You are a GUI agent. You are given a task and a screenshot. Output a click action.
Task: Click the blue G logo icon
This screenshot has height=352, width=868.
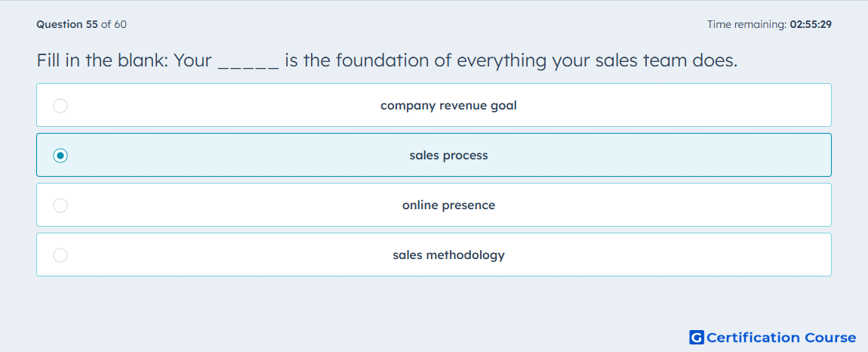(x=697, y=337)
